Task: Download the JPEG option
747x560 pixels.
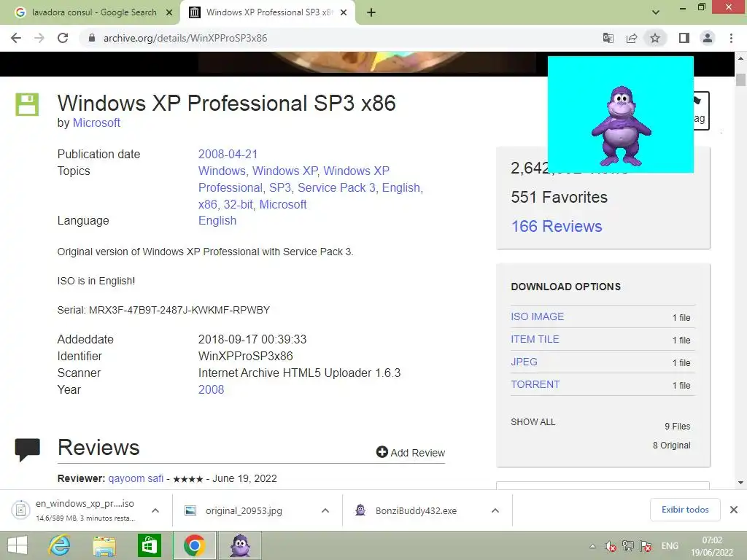Action: [524, 362]
